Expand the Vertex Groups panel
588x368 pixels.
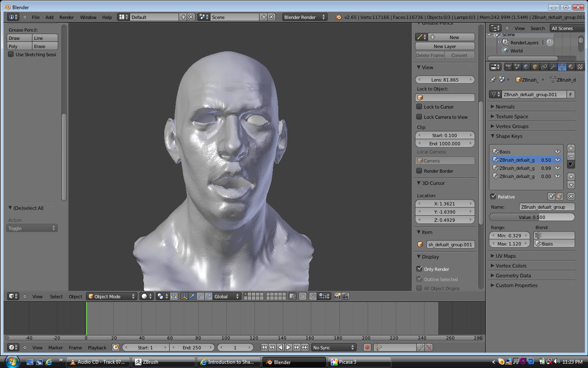[x=512, y=126]
